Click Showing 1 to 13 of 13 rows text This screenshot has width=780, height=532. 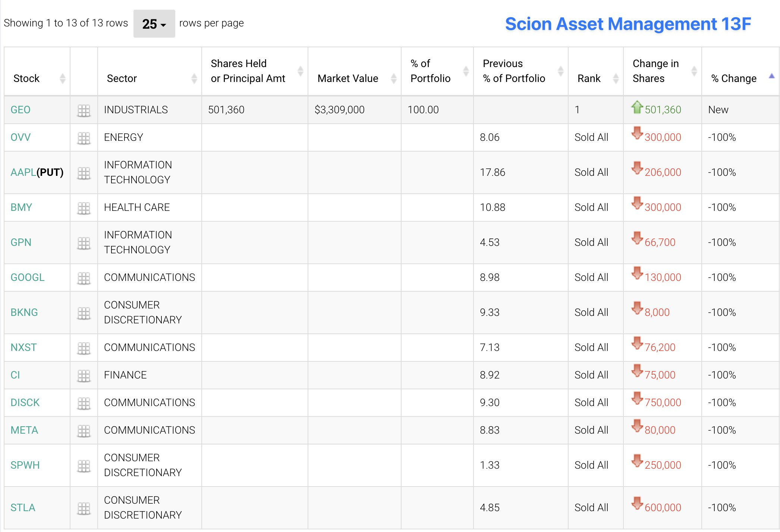[66, 23]
